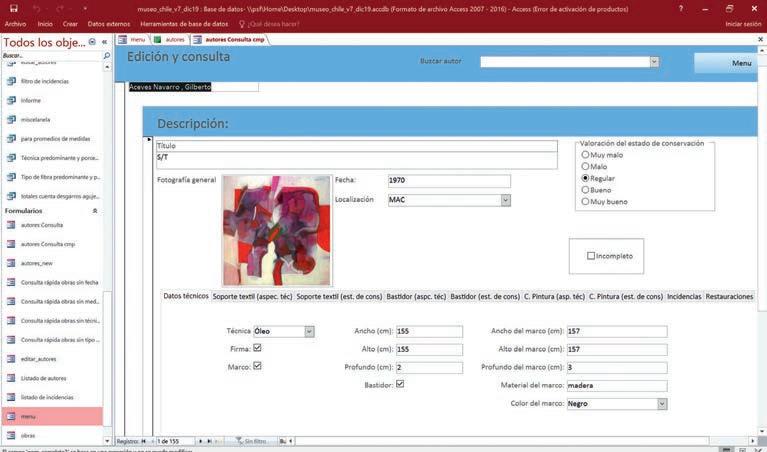
Task: Click the 'filtro de incidencias' query icon
Action: tap(11, 81)
